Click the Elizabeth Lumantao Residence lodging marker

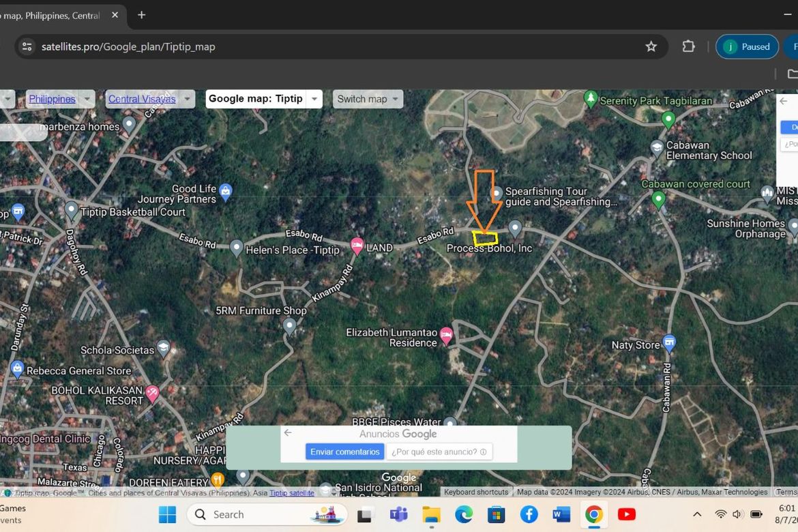(446, 336)
